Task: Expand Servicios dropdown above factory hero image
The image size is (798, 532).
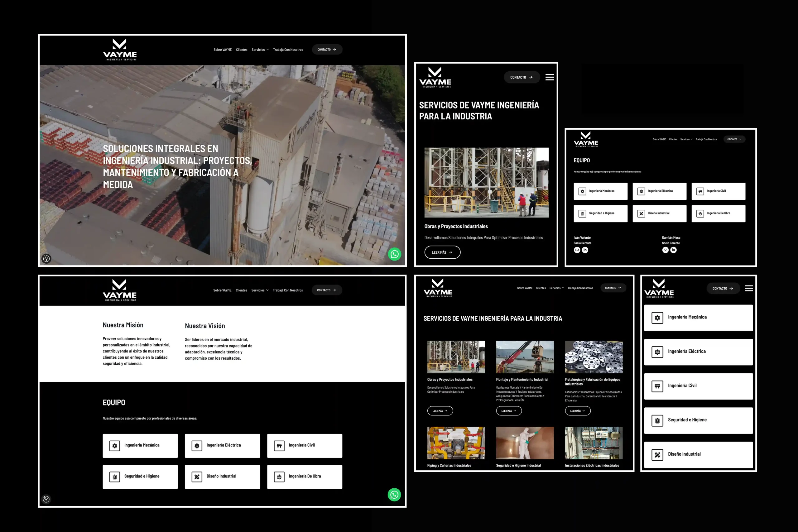Action: pyautogui.click(x=260, y=50)
